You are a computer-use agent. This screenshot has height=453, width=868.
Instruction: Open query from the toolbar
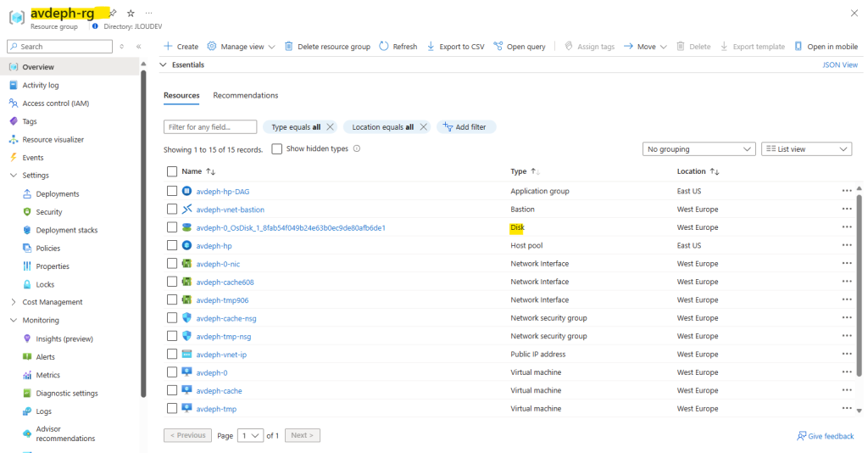pos(520,47)
